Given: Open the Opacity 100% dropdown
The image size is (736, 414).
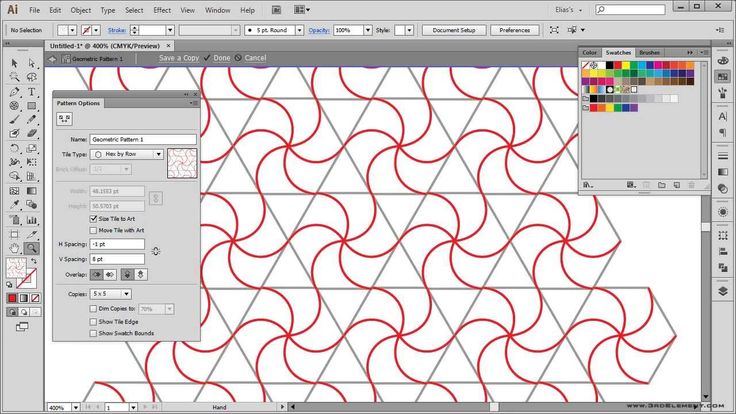Looking at the screenshot, I should point(368,30).
